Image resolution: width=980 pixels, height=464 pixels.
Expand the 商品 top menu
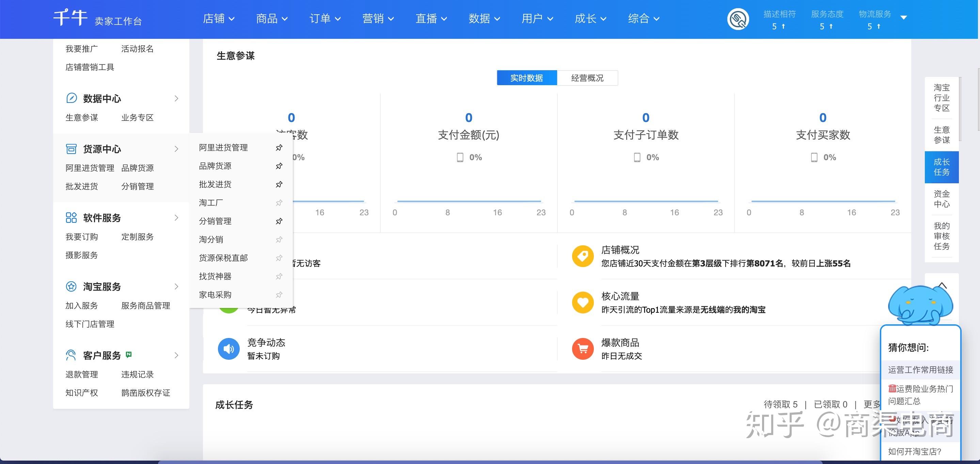[272, 18]
